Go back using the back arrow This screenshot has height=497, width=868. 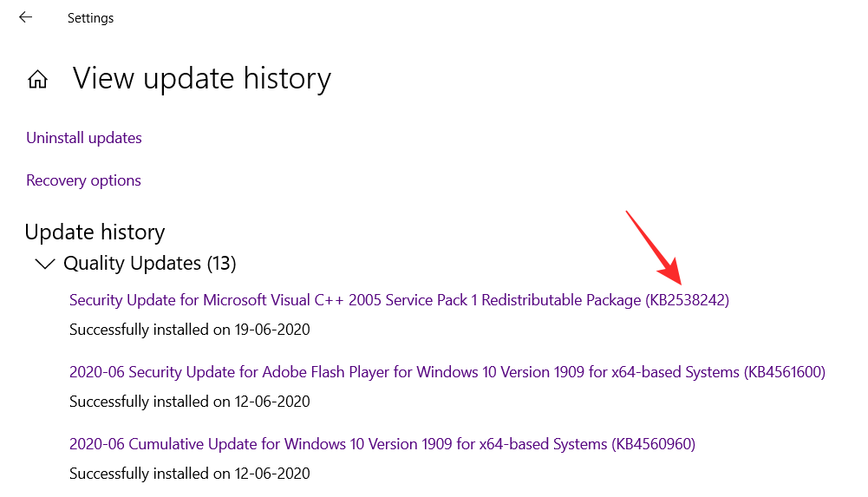coord(25,17)
